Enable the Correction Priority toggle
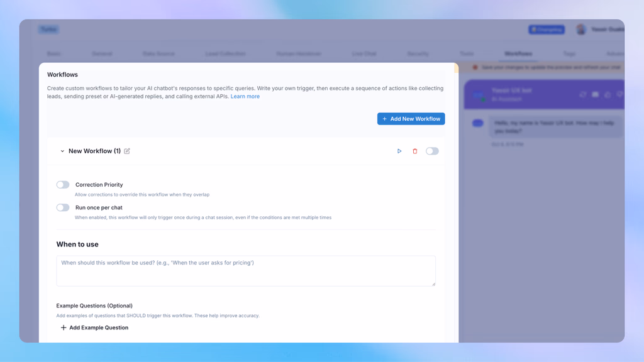Viewport: 644px width, 362px height. [x=62, y=184]
